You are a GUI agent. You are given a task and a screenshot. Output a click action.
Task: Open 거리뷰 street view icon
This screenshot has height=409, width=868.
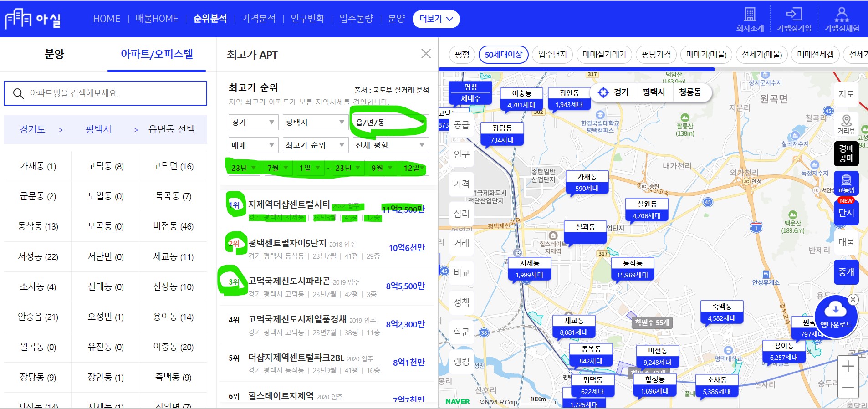tap(846, 124)
